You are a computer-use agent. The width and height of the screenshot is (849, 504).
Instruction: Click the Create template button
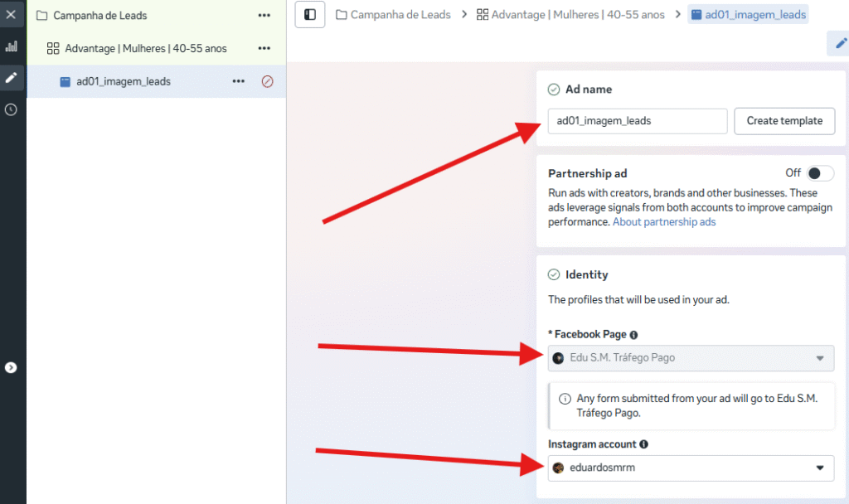click(784, 121)
